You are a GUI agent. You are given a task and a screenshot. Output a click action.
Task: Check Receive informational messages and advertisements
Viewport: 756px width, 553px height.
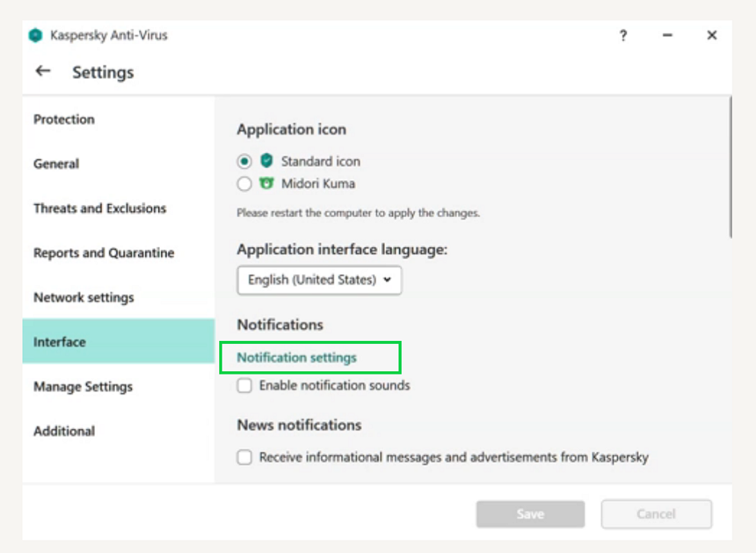tap(245, 457)
